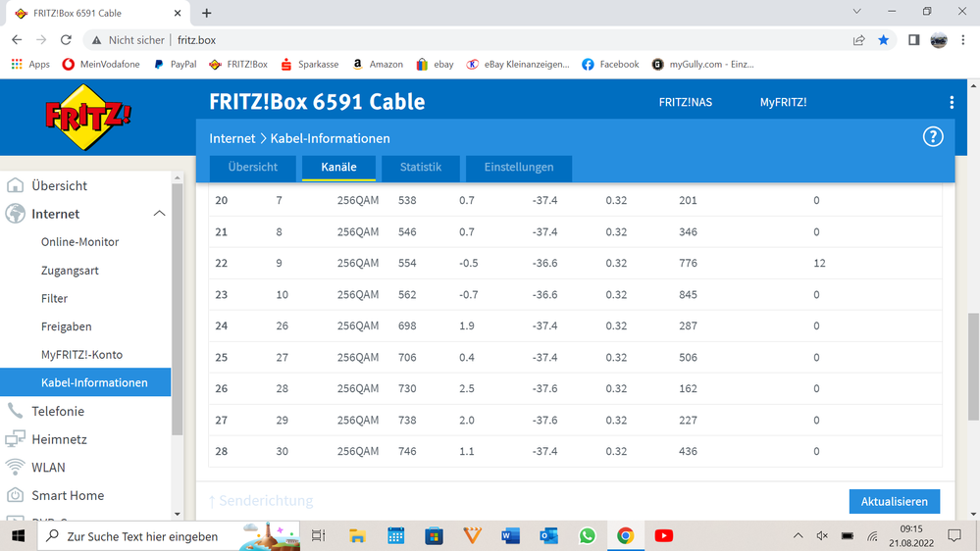Close the FRITZ!Box 6591 Cable tab

(x=178, y=13)
